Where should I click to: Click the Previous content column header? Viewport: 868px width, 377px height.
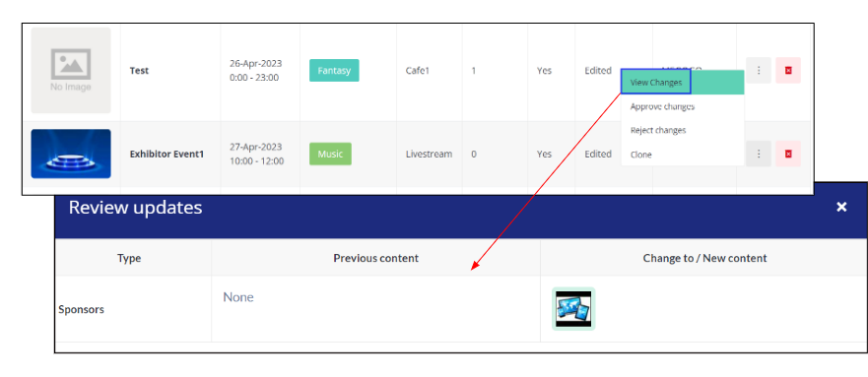pyautogui.click(x=376, y=258)
